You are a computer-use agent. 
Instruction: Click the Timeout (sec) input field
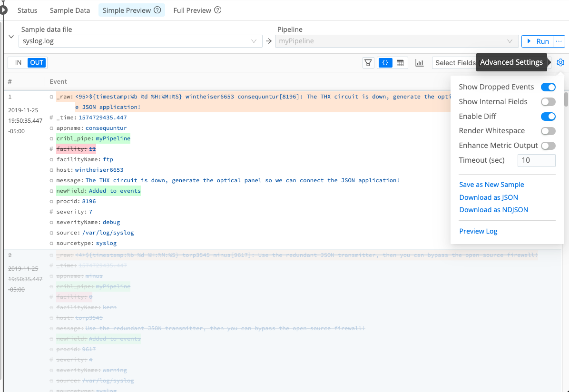[x=536, y=160]
